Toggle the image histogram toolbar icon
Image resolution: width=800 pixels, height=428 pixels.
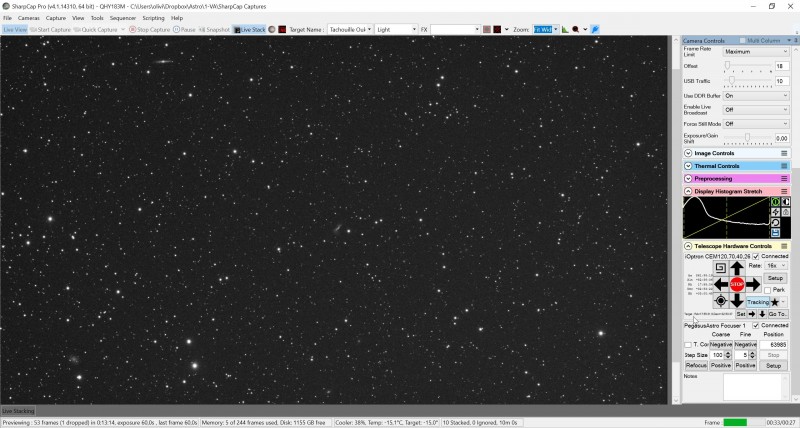click(565, 30)
